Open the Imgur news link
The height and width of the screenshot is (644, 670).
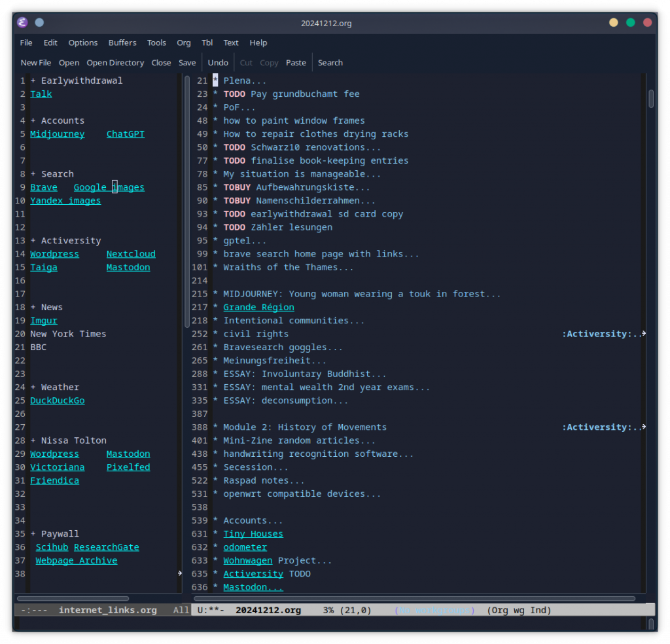pos(44,321)
